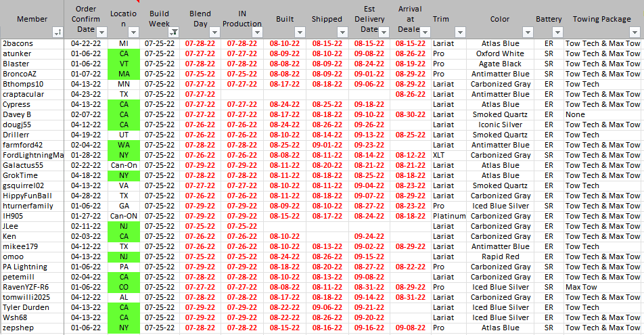The height and width of the screenshot is (335, 644).
Task: Select the None towing package cell
Action: pyautogui.click(x=575, y=114)
